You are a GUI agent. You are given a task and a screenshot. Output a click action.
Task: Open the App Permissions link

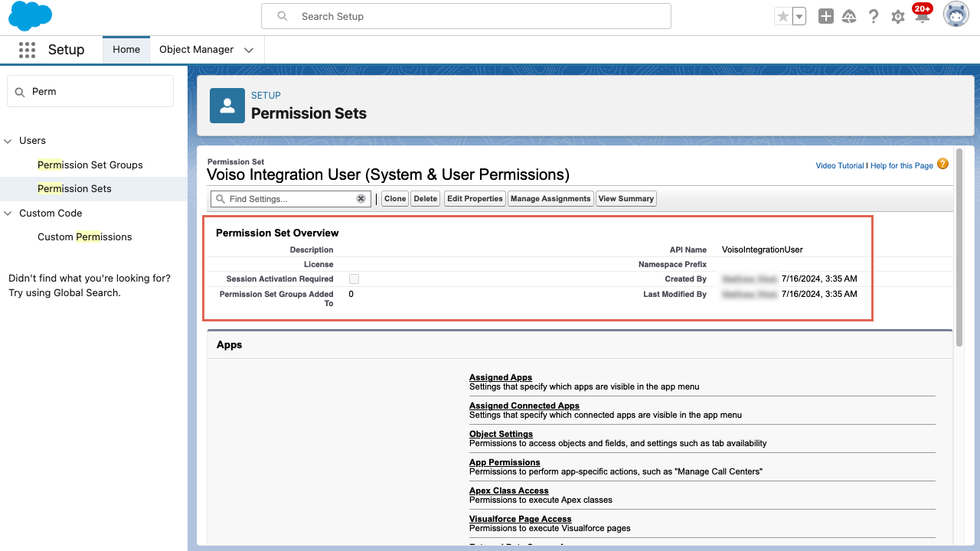pos(505,463)
